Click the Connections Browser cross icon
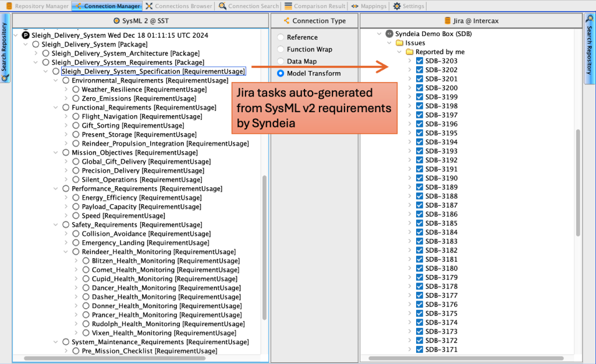The height and width of the screenshot is (364, 596). click(149, 6)
